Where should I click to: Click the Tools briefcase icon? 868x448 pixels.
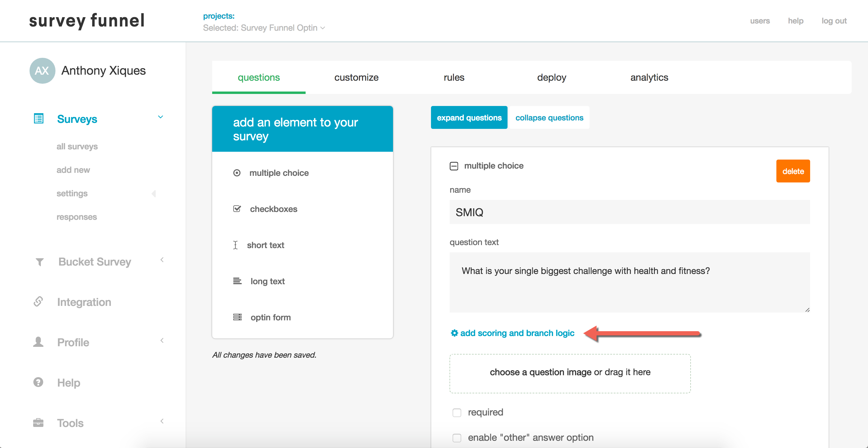(38, 423)
